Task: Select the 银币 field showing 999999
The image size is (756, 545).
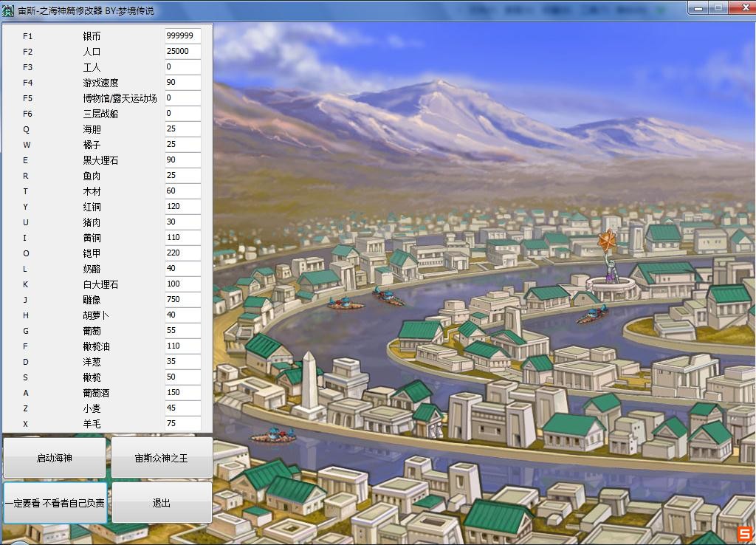Action: click(182, 36)
